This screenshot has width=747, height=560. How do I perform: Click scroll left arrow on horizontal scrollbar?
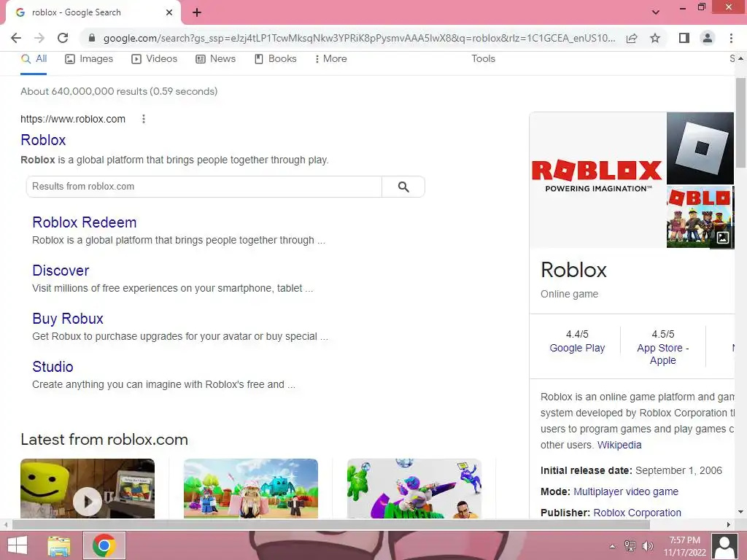coord(6,525)
